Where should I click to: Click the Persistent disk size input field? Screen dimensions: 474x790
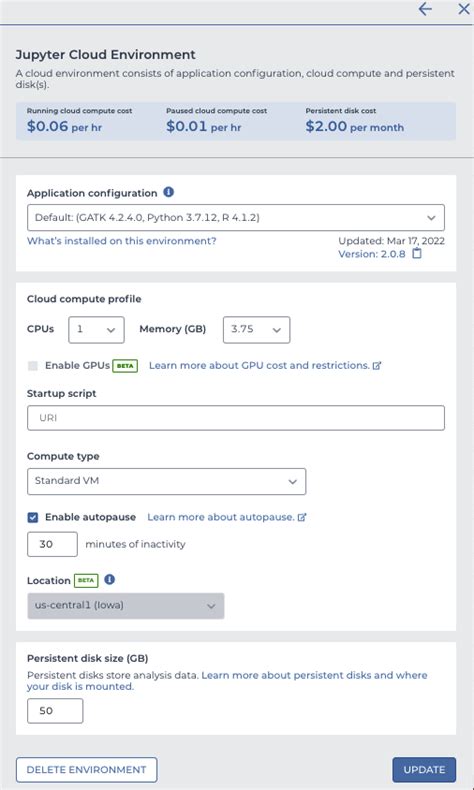(x=55, y=711)
